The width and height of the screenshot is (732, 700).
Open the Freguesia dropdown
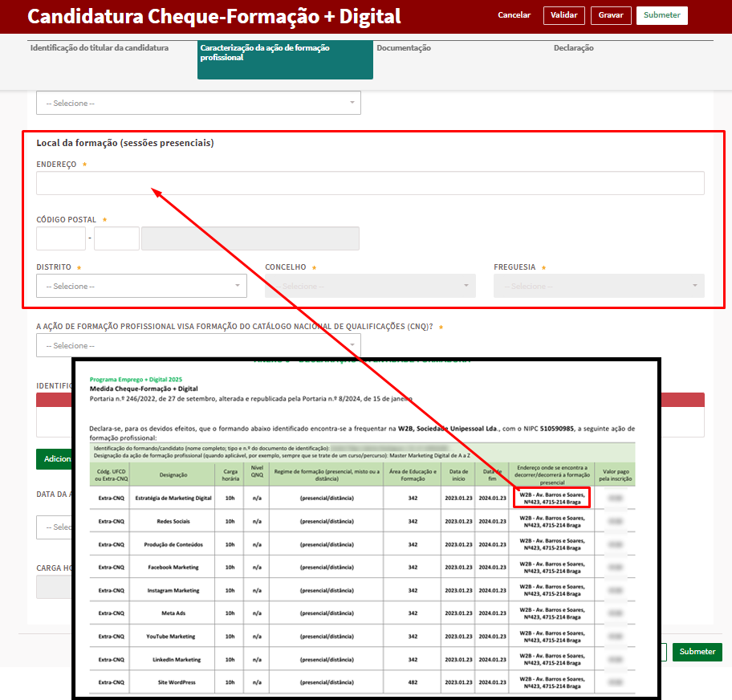click(x=599, y=286)
